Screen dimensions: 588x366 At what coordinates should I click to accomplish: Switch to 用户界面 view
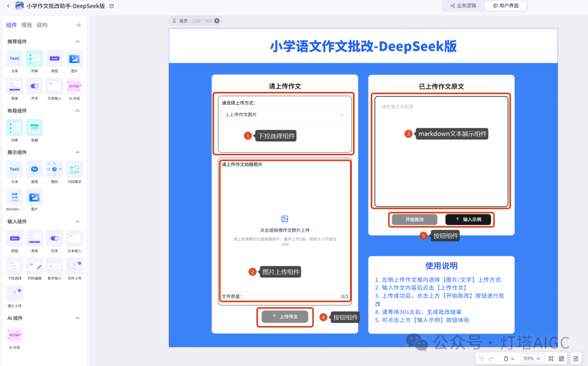[x=506, y=5]
